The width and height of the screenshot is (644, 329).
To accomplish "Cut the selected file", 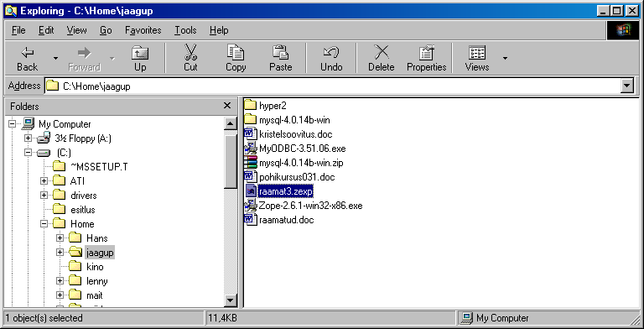I will (190, 59).
